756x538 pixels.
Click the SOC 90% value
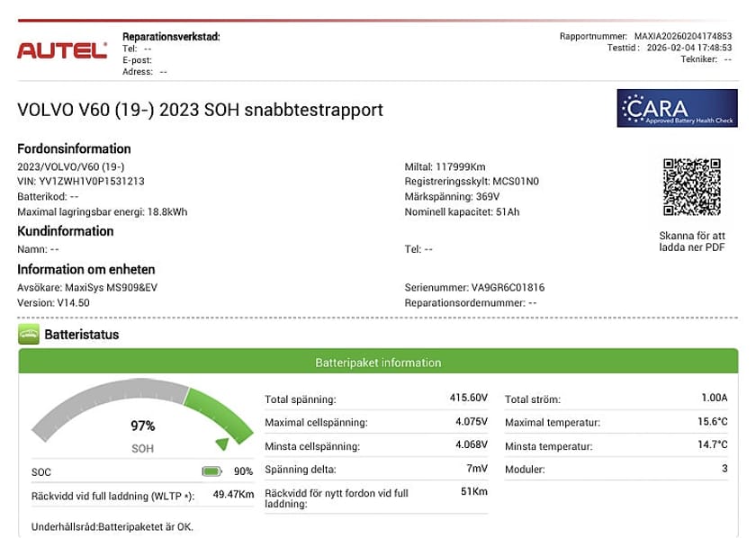click(244, 471)
